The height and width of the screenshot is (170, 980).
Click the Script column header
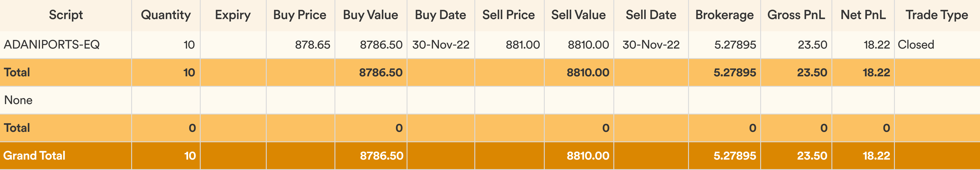66,15
